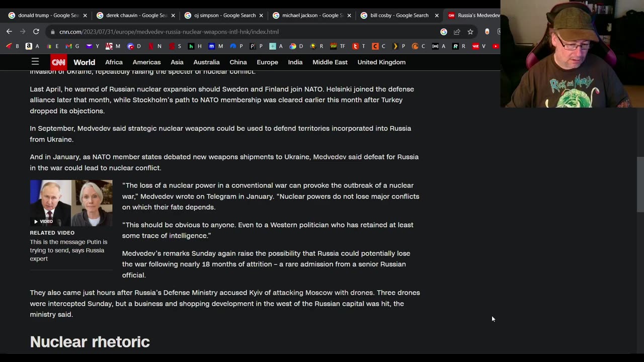
Task: Open the Adult Swim bookmark
Action: (439, 46)
